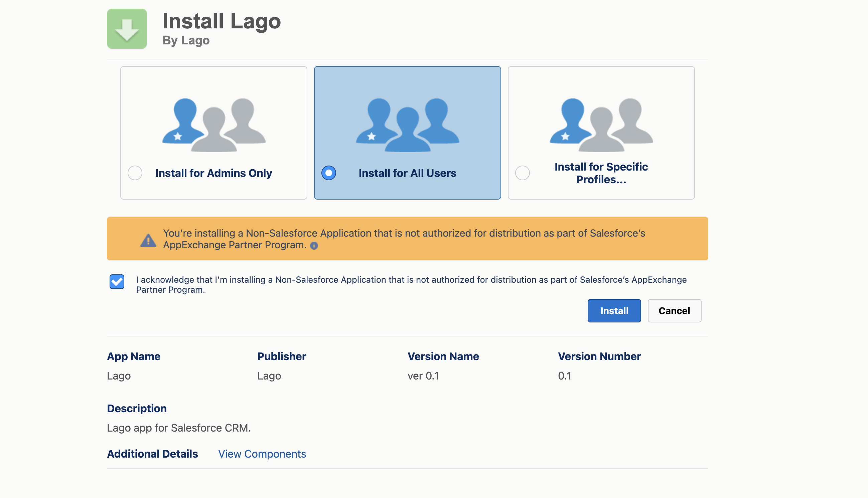Click the Install for Admins Only label
The width and height of the screenshot is (868, 498).
click(x=213, y=173)
